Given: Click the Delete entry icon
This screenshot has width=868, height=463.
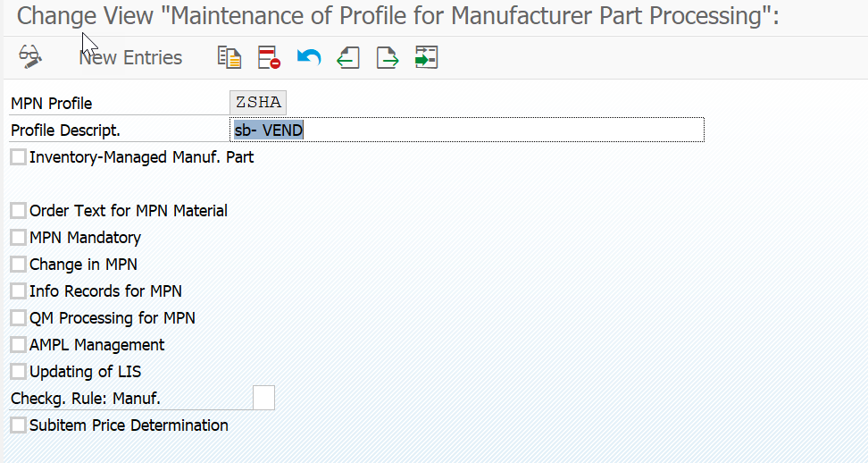Looking at the screenshot, I should pos(269,58).
